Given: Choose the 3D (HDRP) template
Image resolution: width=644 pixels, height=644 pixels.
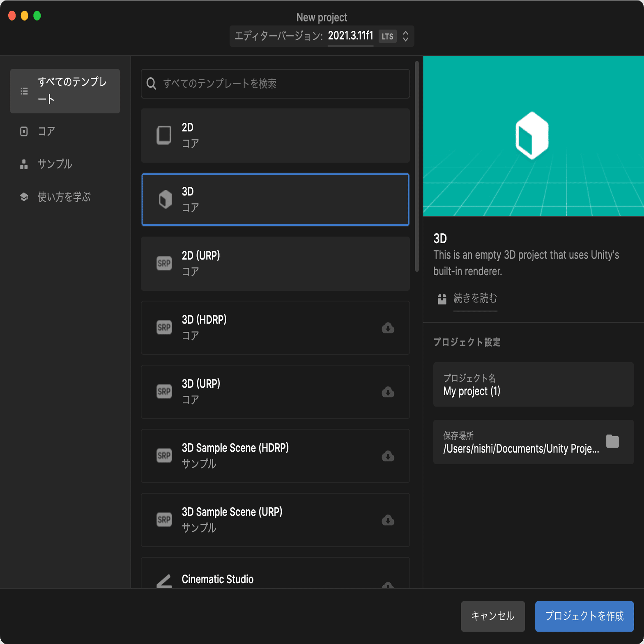Looking at the screenshot, I should pyautogui.click(x=275, y=328).
